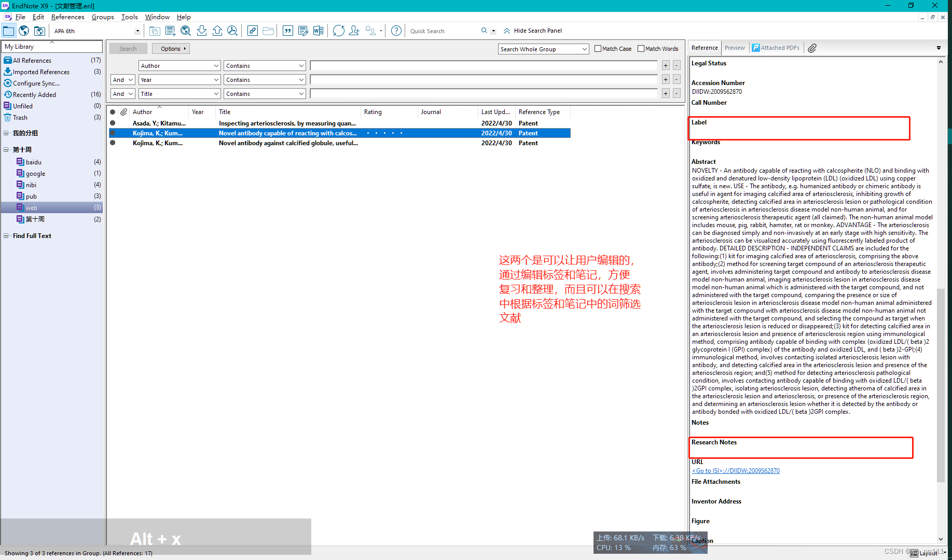
Task: Click Label field in reference panel
Action: pyautogui.click(x=799, y=128)
